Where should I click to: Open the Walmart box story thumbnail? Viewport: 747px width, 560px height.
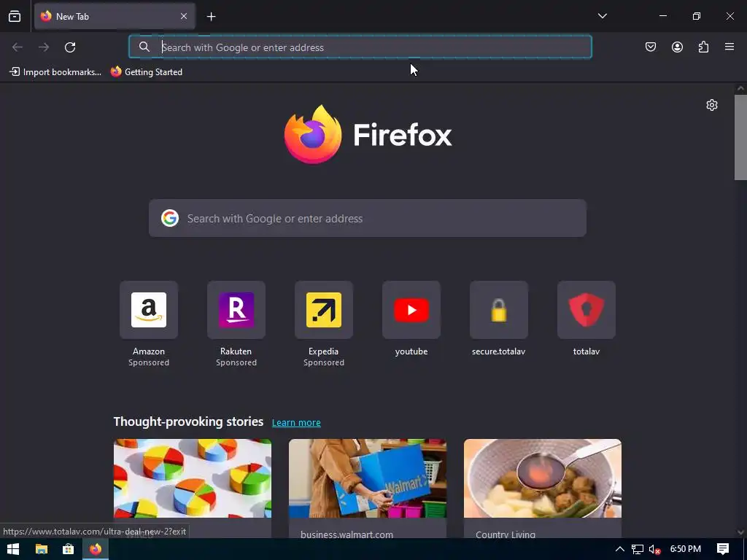pyautogui.click(x=368, y=478)
